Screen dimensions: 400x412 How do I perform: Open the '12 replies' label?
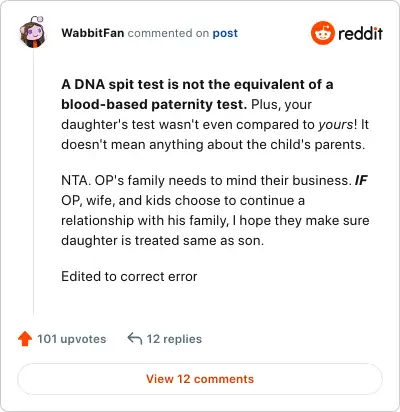pos(174,339)
